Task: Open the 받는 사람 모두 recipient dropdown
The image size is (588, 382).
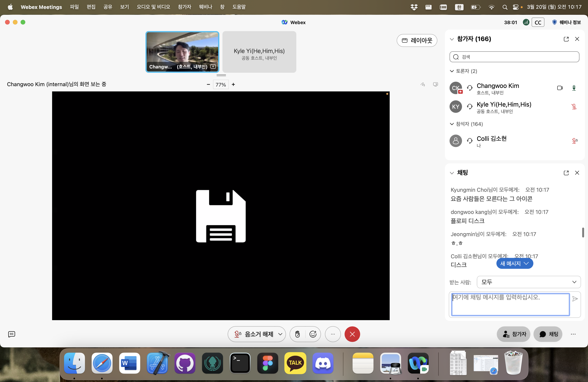Action: (x=528, y=282)
